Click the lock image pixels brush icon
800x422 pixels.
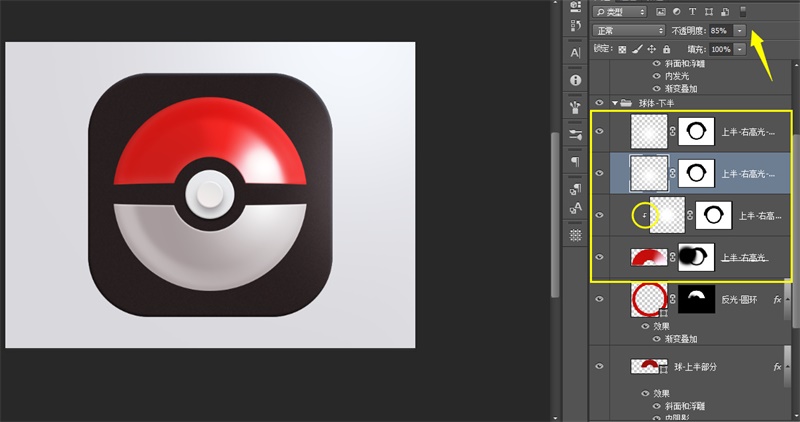click(637, 49)
